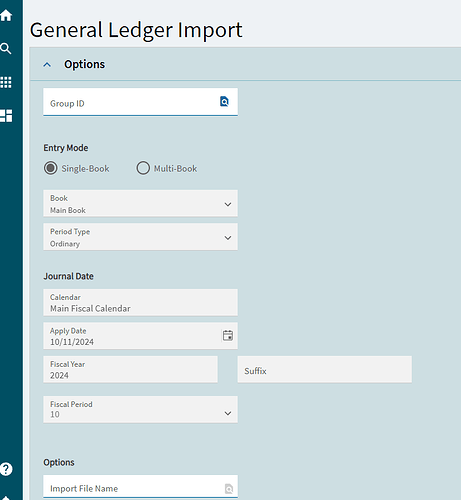Screen dimensions: 461x500
Task: Open the Period Type dropdown showing Ordinary
Action: tap(140, 237)
